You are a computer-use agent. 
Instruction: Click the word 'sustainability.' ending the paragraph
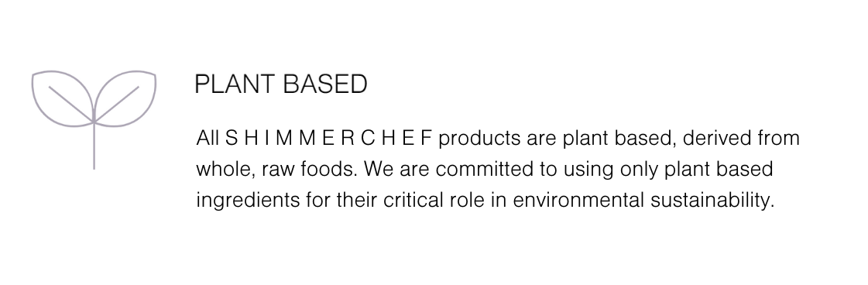coord(712,200)
